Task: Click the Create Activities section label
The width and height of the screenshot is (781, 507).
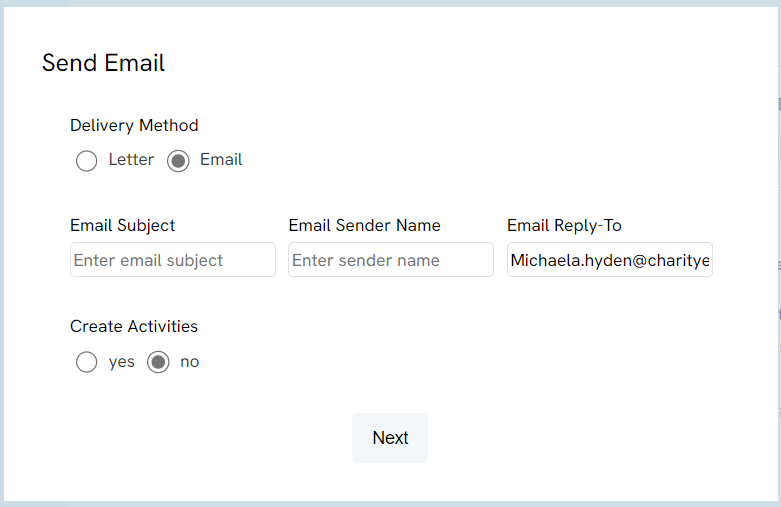Action: [x=134, y=327]
